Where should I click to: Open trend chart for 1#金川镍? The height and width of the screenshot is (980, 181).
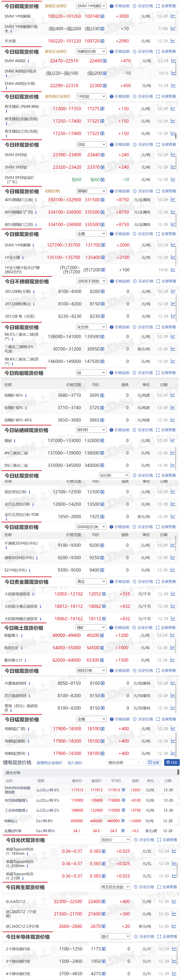[x=173, y=257]
